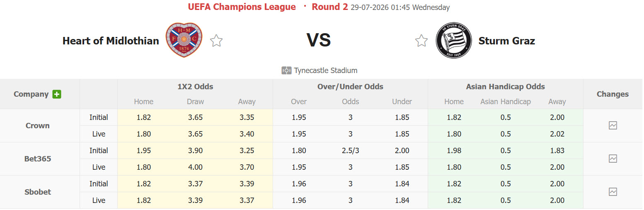
Task: Toggle the star next to Sturm Graz
Action: click(421, 41)
